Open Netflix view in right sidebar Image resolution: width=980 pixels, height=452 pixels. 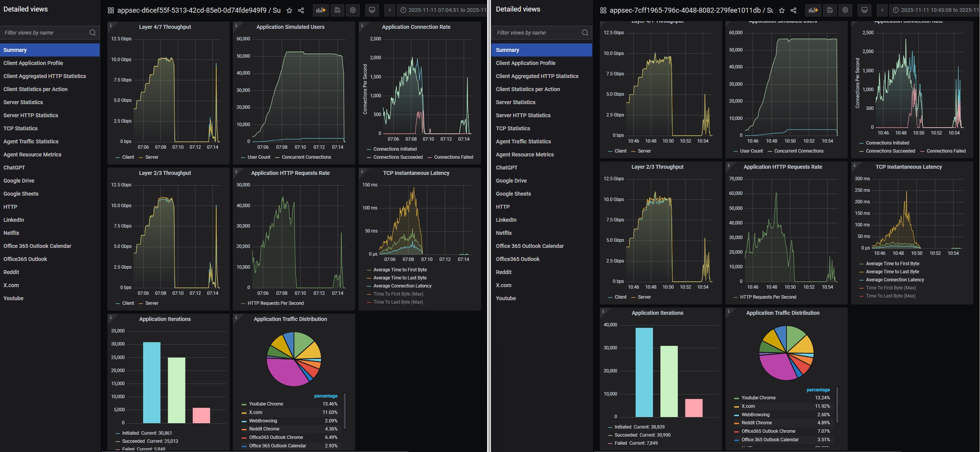(x=504, y=233)
